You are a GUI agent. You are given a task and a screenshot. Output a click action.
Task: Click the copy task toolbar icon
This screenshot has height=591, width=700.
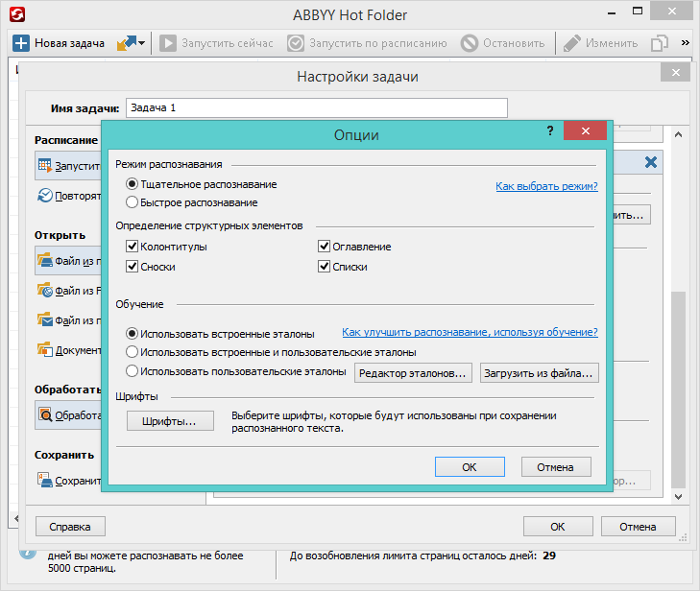point(660,43)
